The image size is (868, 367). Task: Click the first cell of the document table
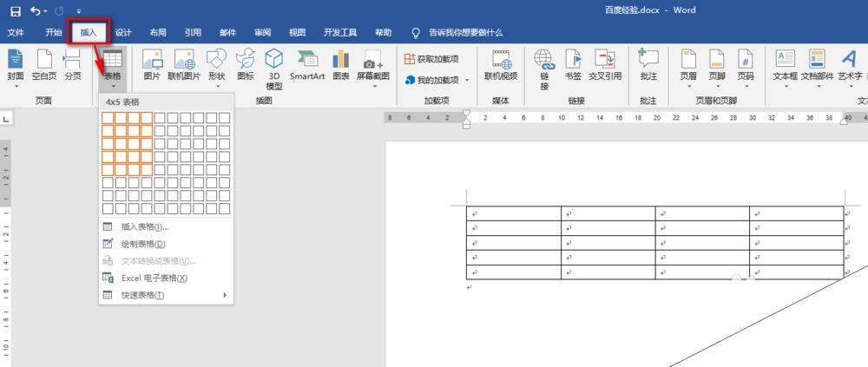(514, 213)
